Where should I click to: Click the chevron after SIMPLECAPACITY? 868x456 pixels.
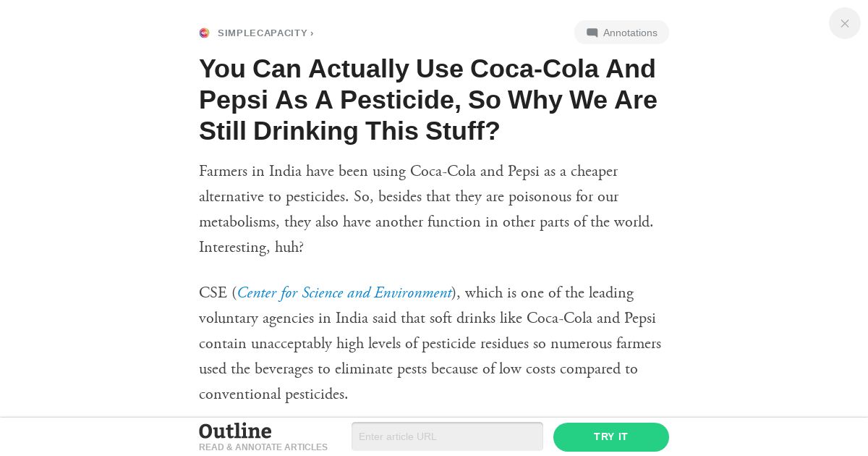[312, 33]
